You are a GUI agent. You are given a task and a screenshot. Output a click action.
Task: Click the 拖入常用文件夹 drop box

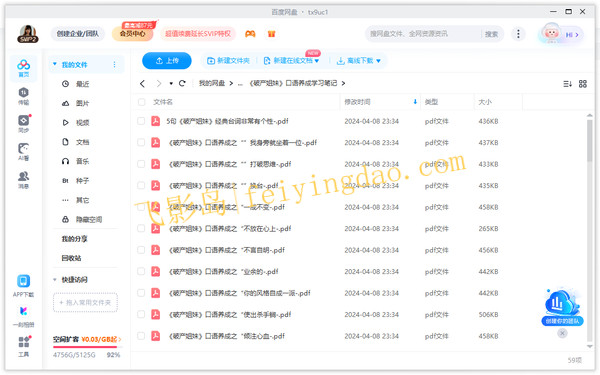pos(86,302)
